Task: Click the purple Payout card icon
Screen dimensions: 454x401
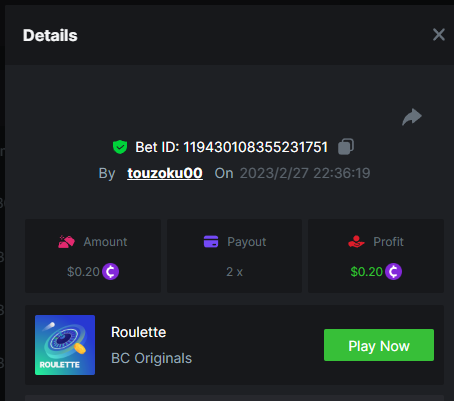Action: [x=211, y=242]
